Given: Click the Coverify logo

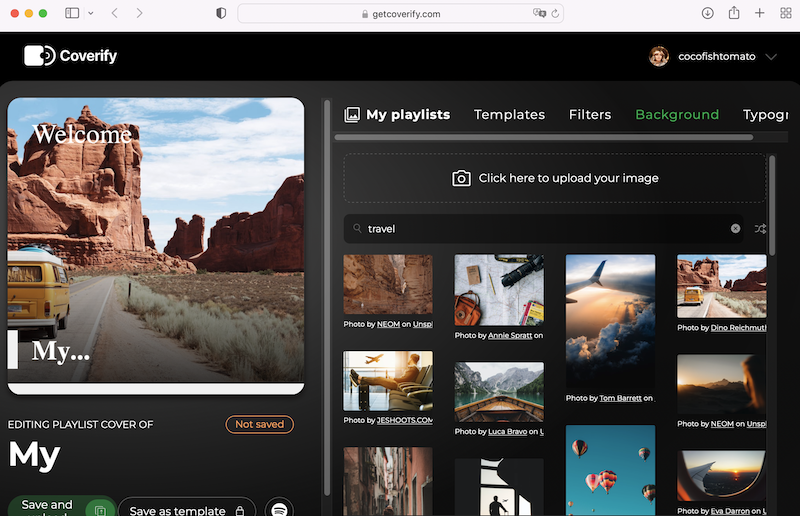Looking at the screenshot, I should 70,56.
